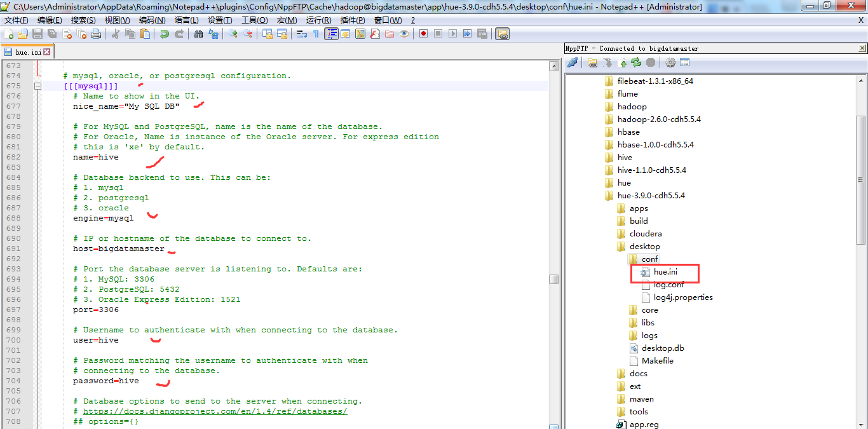Image resolution: width=868 pixels, height=429 pixels.
Task: Click the Paste clipboard icon
Action: 145,34
